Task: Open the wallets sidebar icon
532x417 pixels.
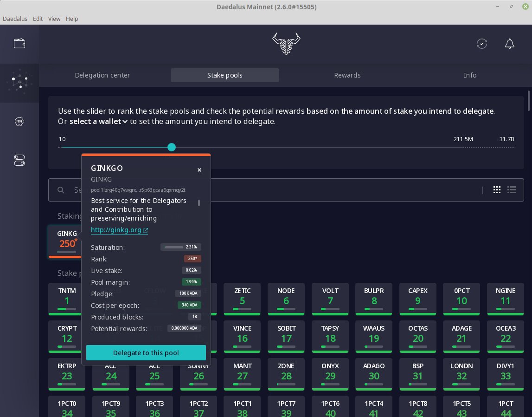Action: click(19, 44)
